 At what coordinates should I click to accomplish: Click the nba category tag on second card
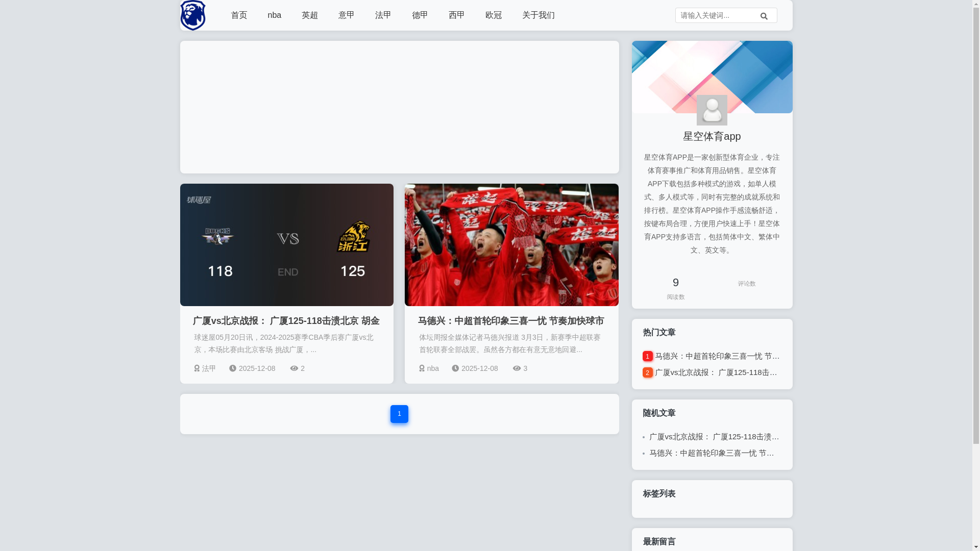[x=433, y=368]
